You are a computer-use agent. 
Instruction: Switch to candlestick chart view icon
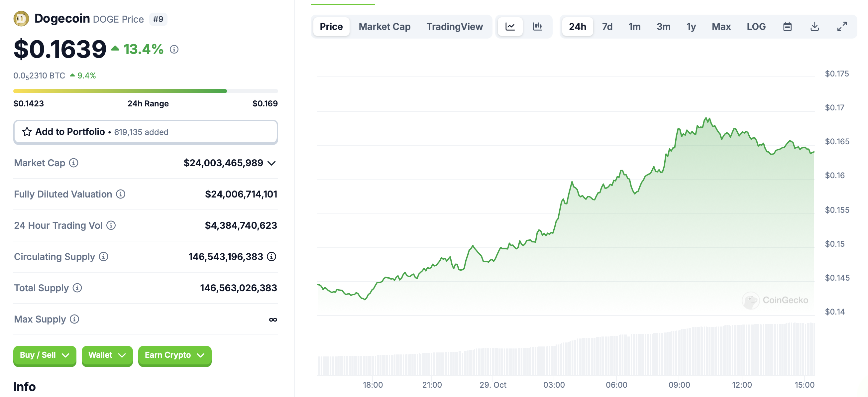pos(537,26)
